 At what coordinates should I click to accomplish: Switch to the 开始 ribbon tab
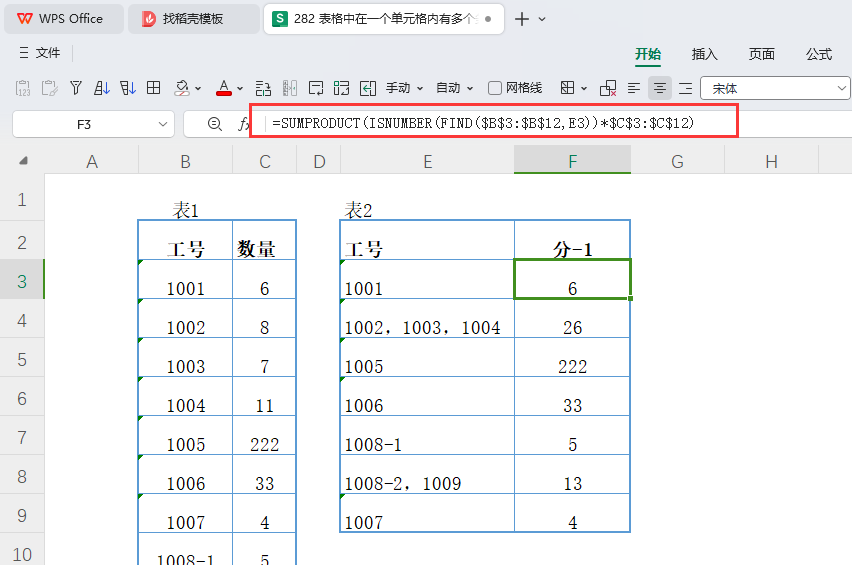click(648, 54)
